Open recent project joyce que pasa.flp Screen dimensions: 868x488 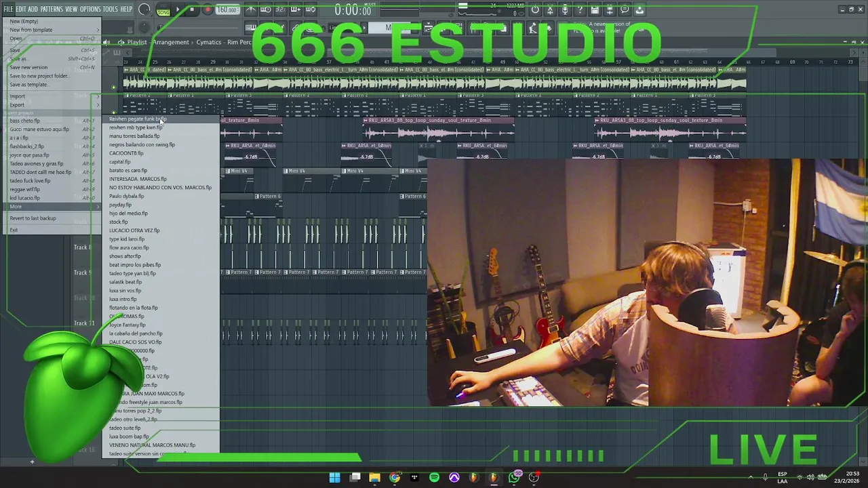click(52, 155)
